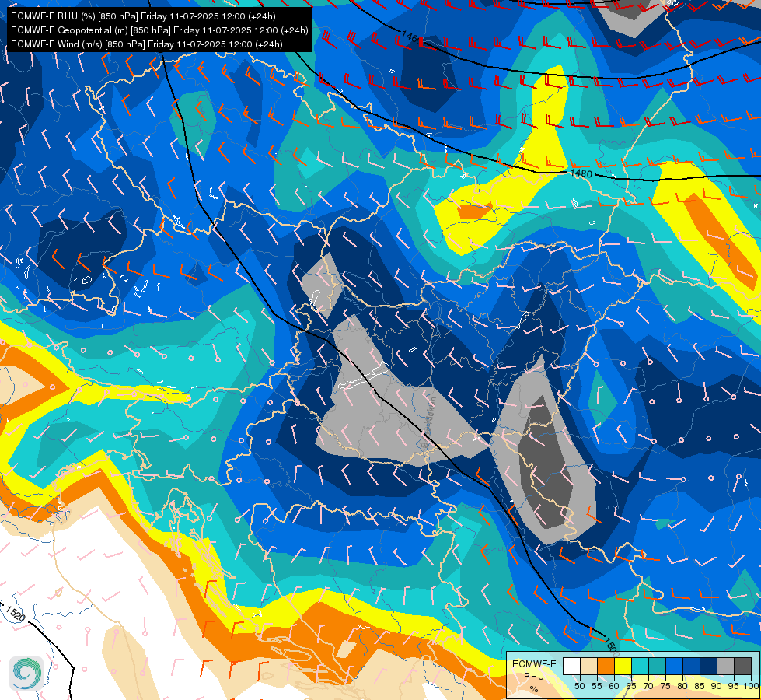Click the orange 55-60% legend swatch
The height and width of the screenshot is (700, 761).
pos(606,666)
